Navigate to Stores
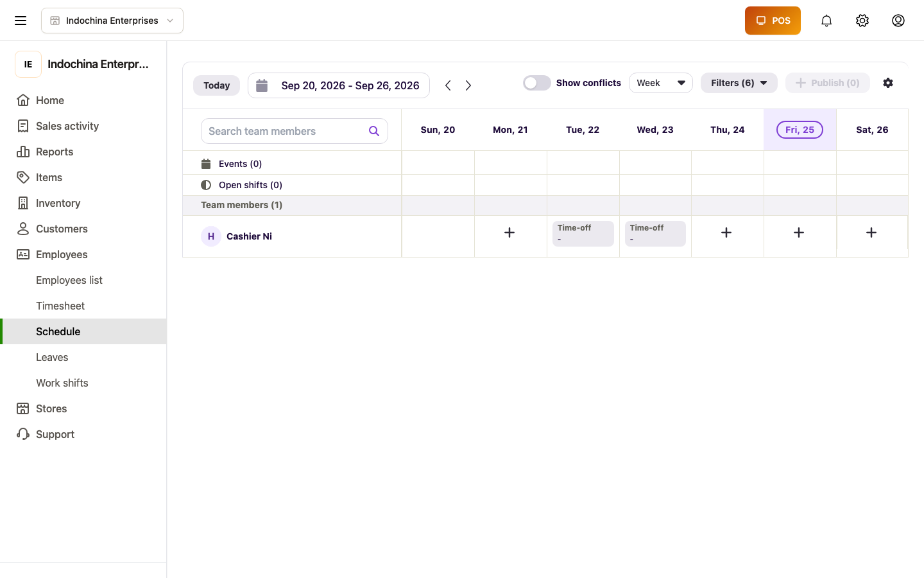This screenshot has width=924, height=578. point(83,408)
